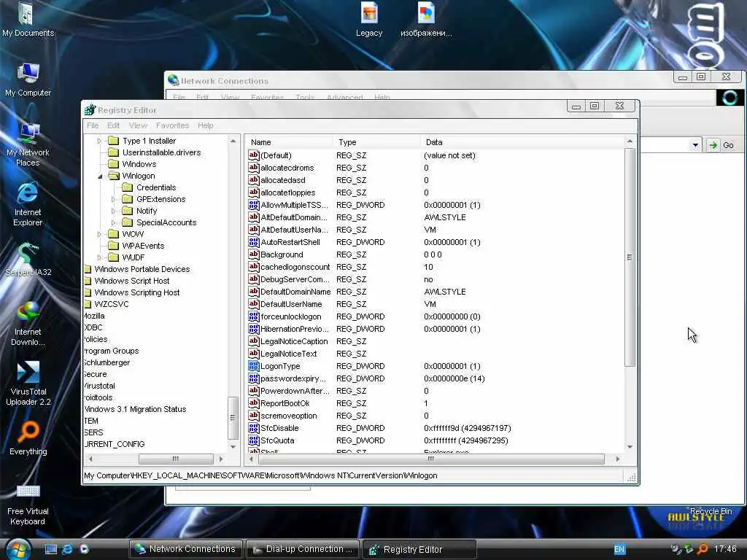Click the Internet Explorer quick launch icon

point(67,549)
